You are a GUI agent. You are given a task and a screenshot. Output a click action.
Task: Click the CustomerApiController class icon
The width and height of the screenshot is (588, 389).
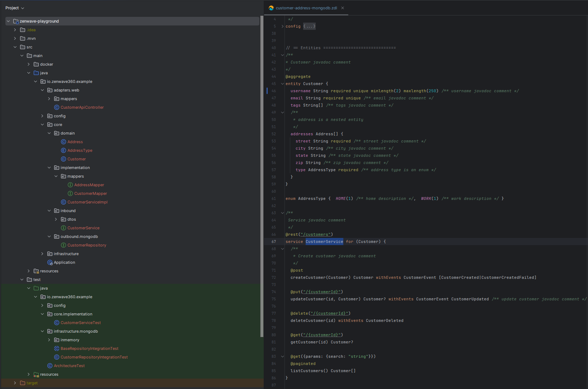[57, 107]
